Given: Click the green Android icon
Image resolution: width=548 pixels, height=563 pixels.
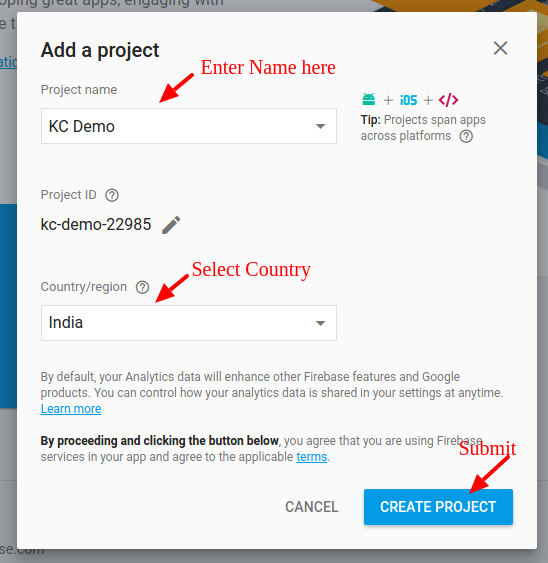Looking at the screenshot, I should (368, 99).
